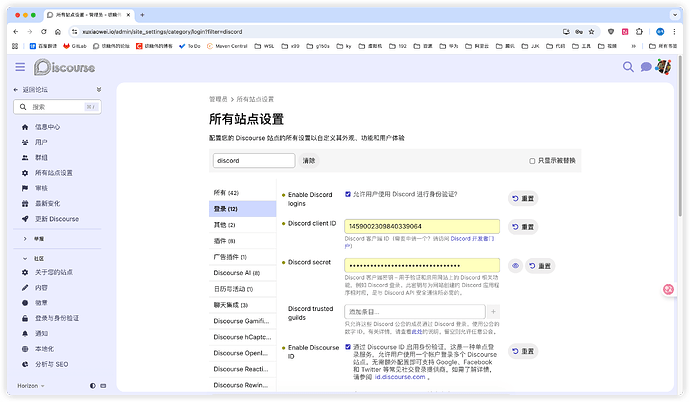Open 所有站点设置 in the sidebar
Screen dimensions: 690x402
pos(54,172)
